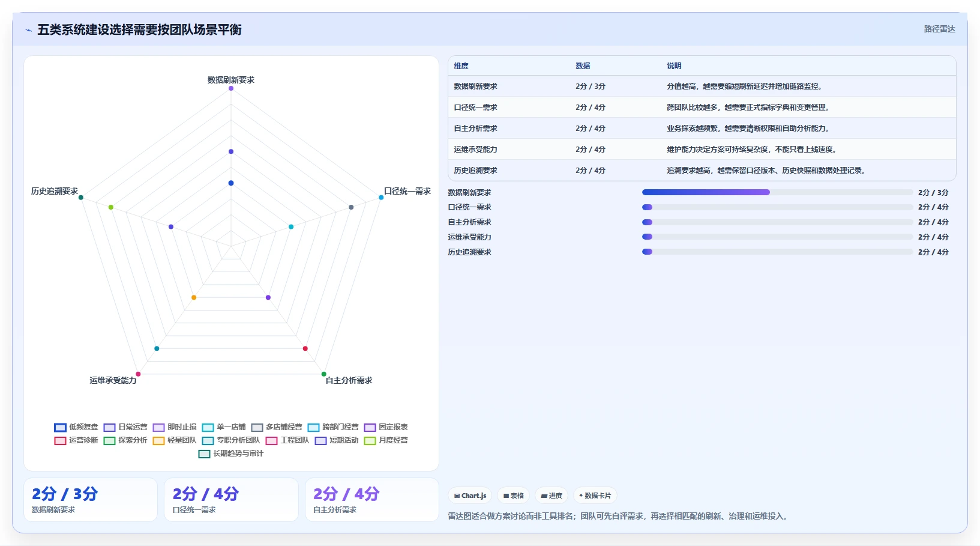Click the 数据刷新要求 progress bar

coord(777,192)
